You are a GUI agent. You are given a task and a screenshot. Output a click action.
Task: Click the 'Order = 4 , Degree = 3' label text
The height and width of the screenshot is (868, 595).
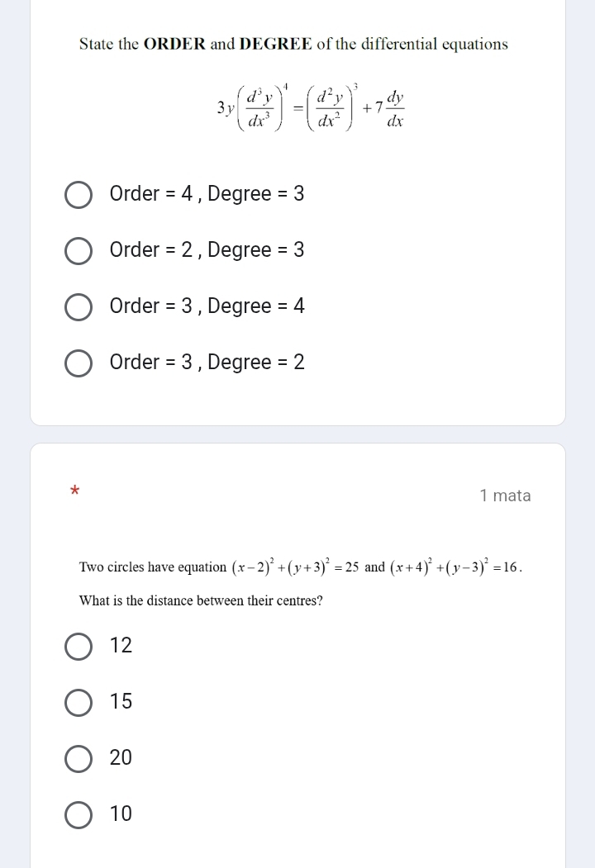[x=207, y=195]
